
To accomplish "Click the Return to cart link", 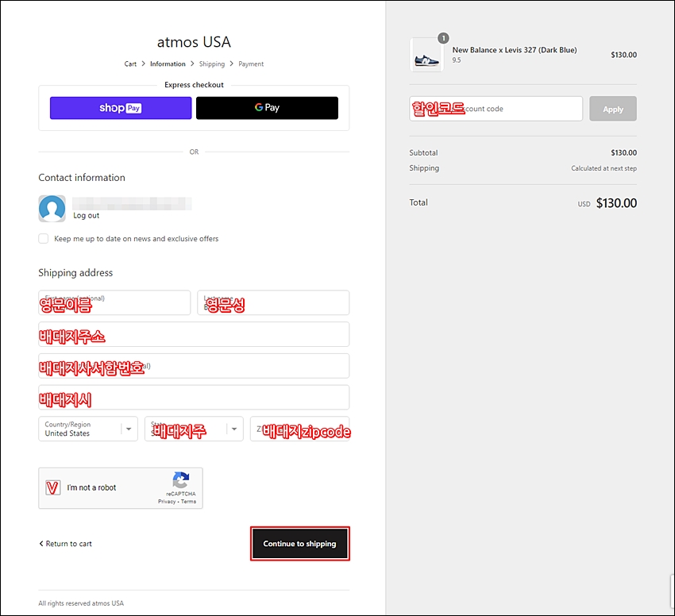I will pyautogui.click(x=65, y=544).
